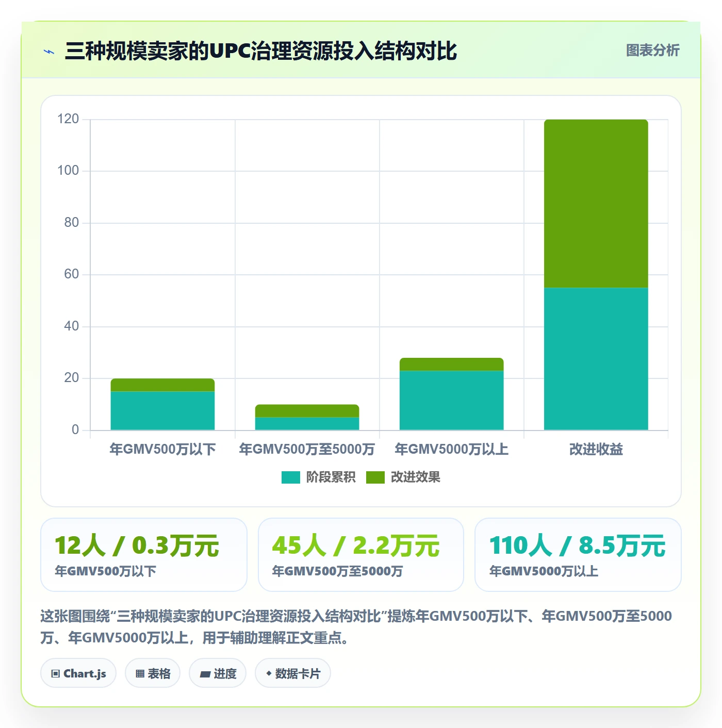Click the y-axis value 120

coord(68,119)
